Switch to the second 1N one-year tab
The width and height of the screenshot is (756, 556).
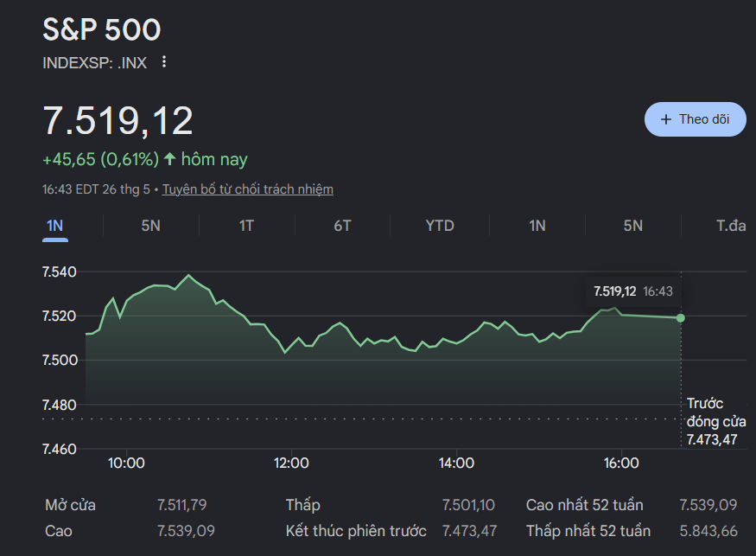537,226
